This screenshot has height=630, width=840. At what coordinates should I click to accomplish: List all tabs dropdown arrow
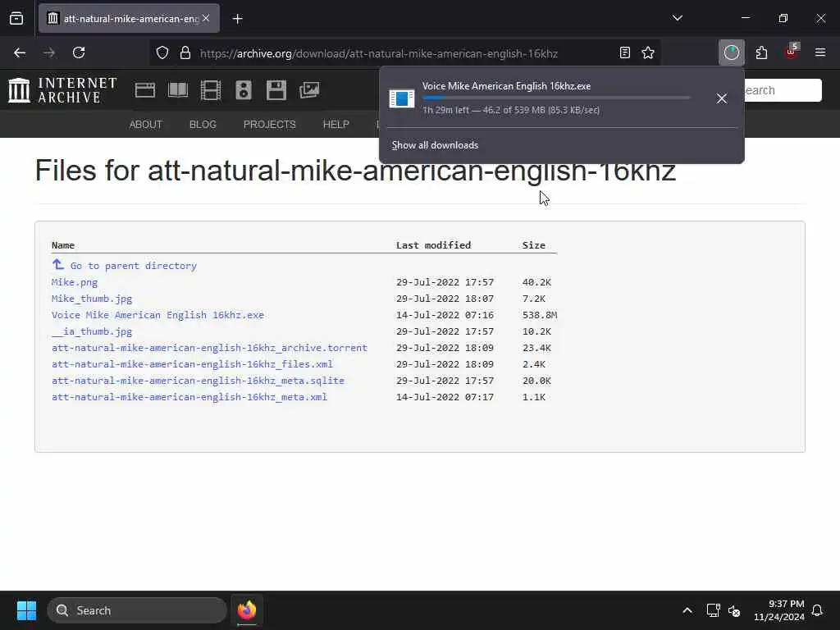pyautogui.click(x=677, y=18)
